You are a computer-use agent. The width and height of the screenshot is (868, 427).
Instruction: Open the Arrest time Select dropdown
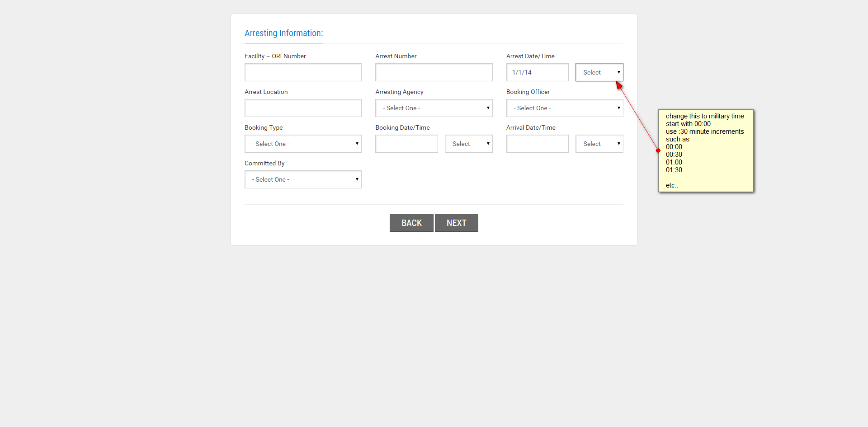click(599, 72)
